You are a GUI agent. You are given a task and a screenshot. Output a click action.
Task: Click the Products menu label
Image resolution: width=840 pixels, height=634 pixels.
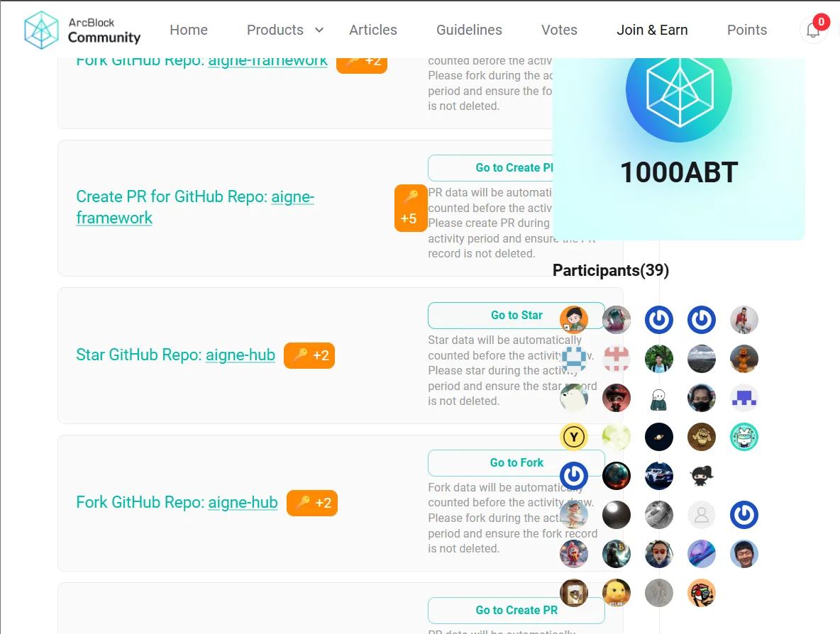[x=275, y=30]
